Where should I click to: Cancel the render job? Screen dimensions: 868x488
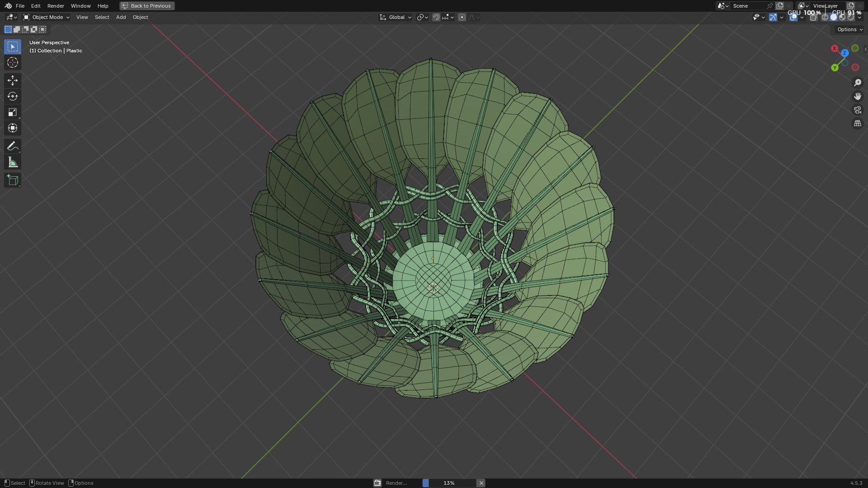(481, 483)
